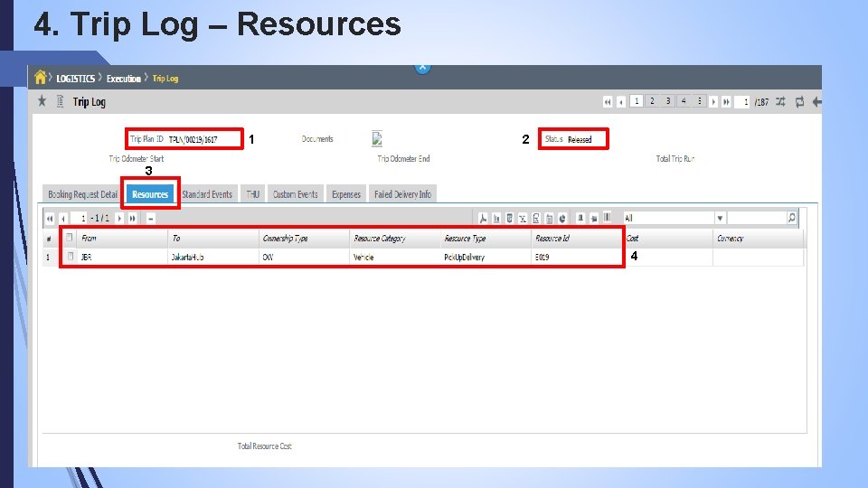Open the document icon beside Trip Log title
This screenshot has width=868, height=488.
pyautogui.click(x=61, y=101)
